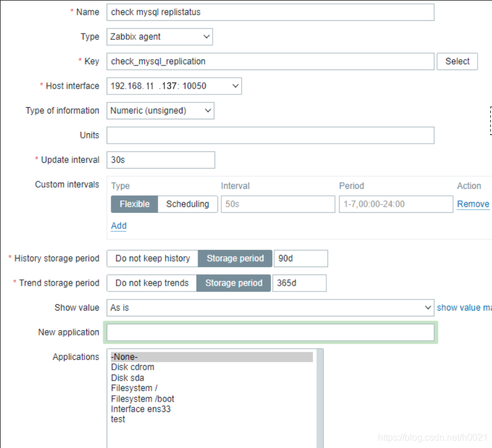This screenshot has height=448, width=492.
Task: Click the empty Units field
Action: tap(270, 136)
